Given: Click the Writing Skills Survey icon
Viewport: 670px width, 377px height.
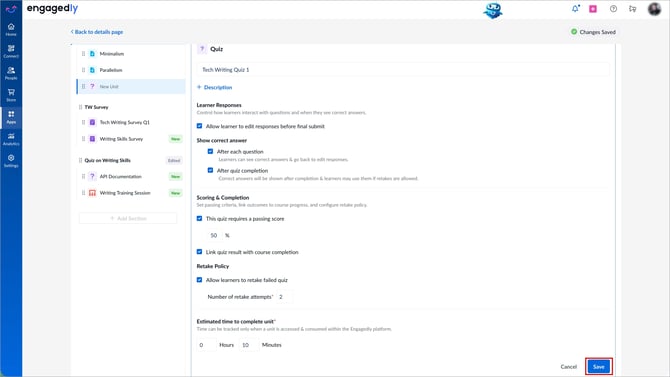Looking at the screenshot, I should (92, 139).
